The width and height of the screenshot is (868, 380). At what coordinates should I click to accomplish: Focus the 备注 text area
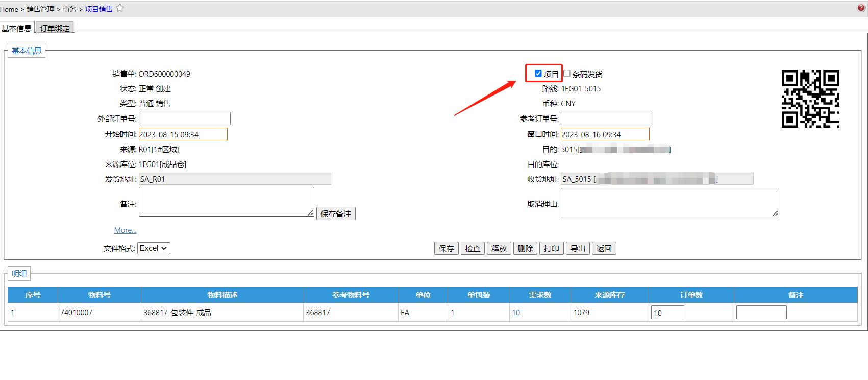coord(227,202)
